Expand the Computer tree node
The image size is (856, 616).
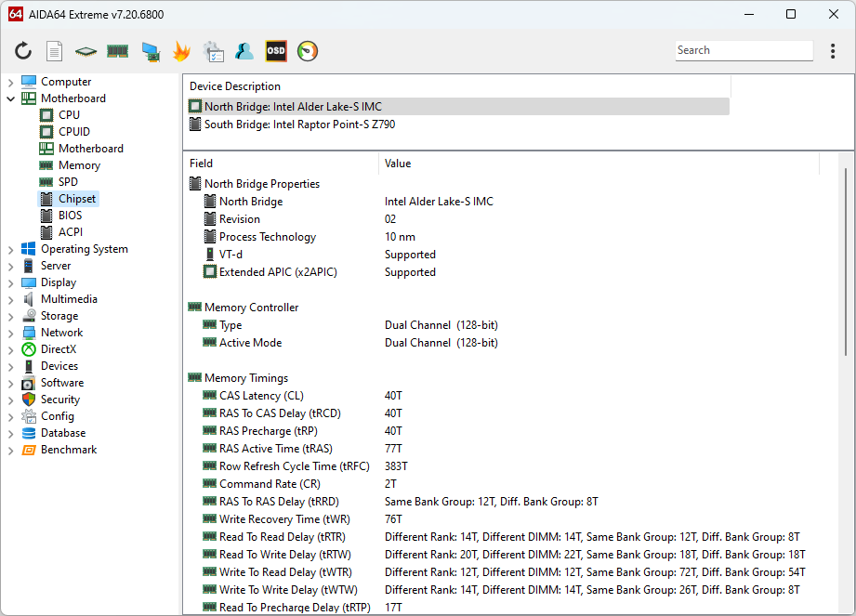click(10, 82)
